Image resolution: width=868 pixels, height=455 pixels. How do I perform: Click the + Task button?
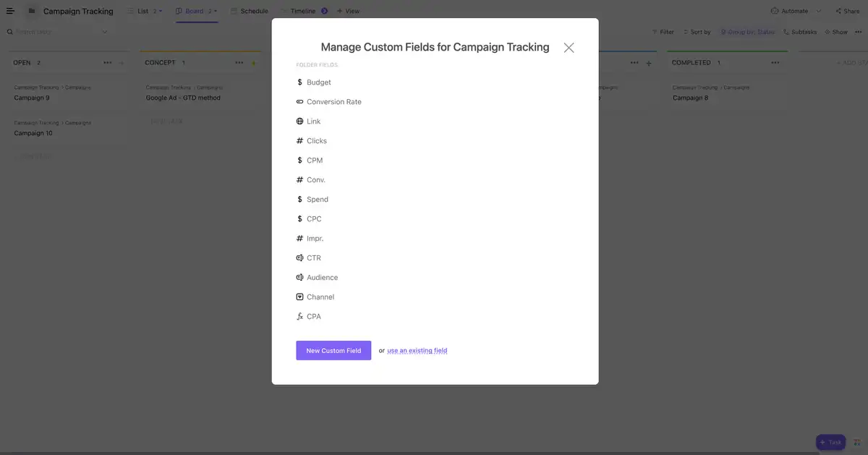(830, 442)
